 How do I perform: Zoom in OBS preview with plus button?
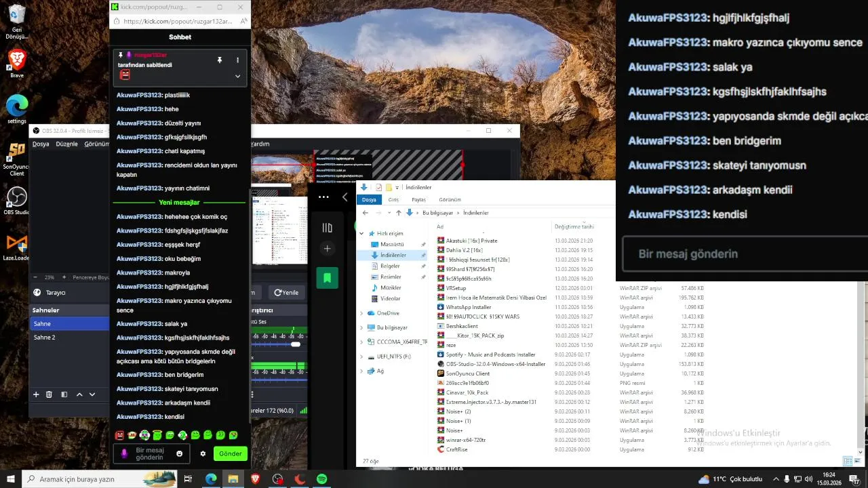(x=64, y=277)
